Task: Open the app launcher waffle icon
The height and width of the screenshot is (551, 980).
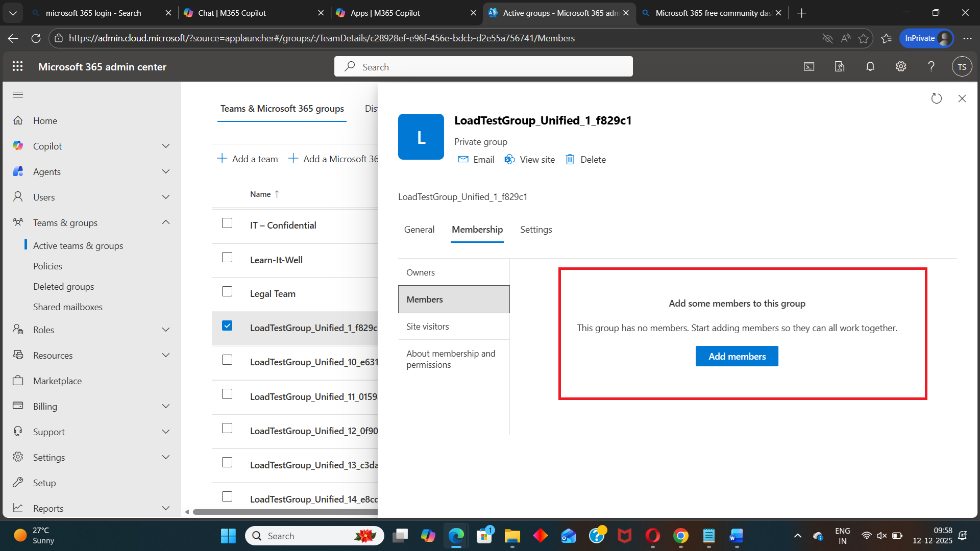Action: click(18, 66)
